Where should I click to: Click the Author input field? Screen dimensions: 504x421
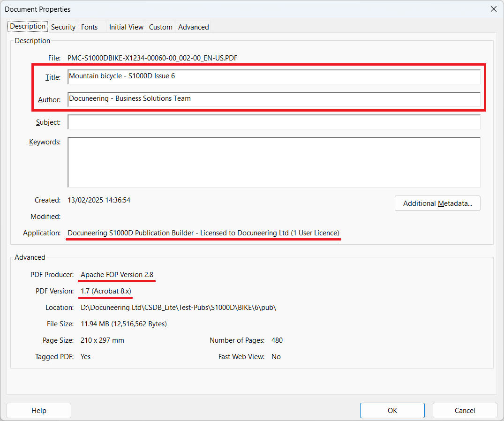(x=274, y=99)
